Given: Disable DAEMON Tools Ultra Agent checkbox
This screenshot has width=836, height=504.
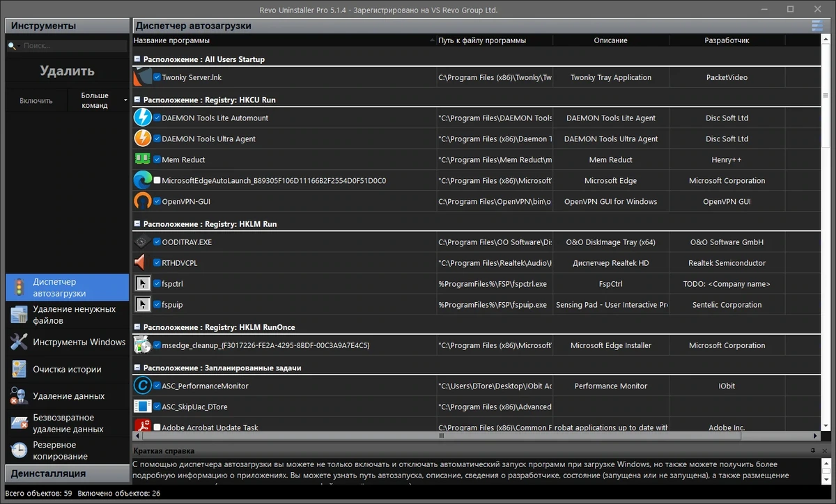Looking at the screenshot, I should [x=157, y=139].
